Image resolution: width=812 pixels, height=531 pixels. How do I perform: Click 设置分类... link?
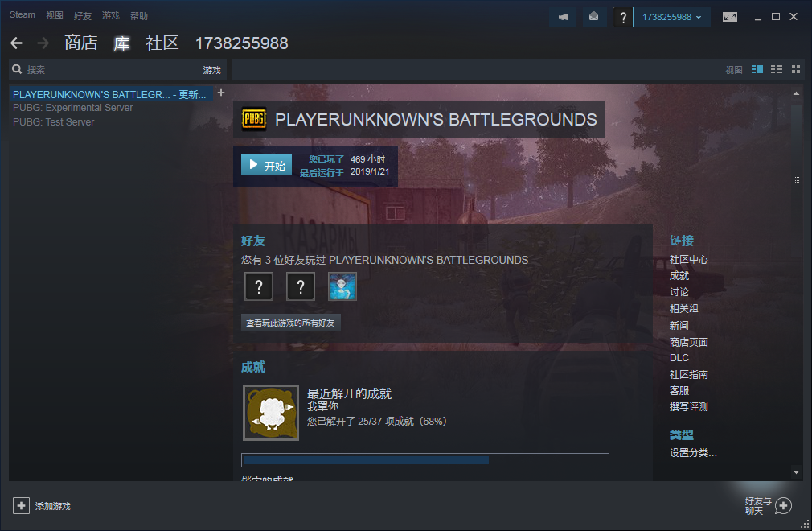(x=693, y=453)
